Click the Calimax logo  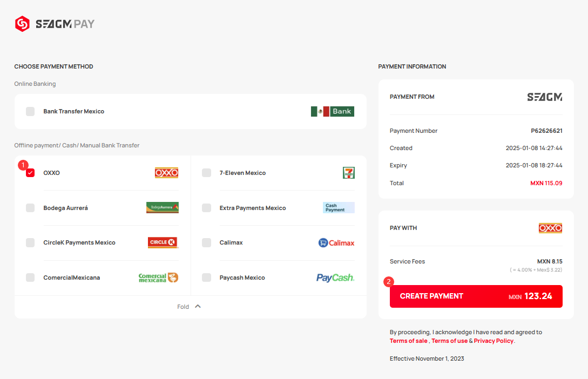coord(336,243)
